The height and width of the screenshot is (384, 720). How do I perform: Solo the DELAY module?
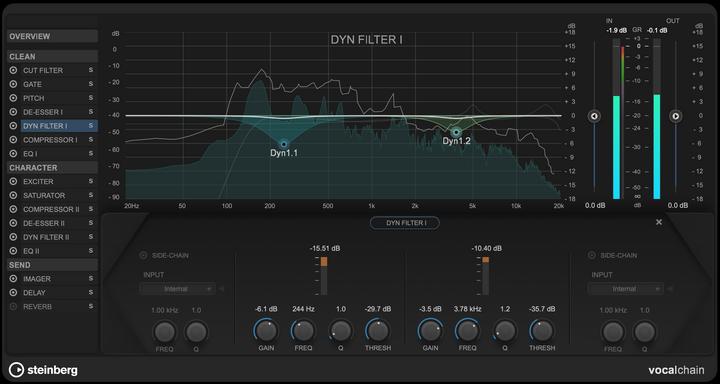click(91, 292)
